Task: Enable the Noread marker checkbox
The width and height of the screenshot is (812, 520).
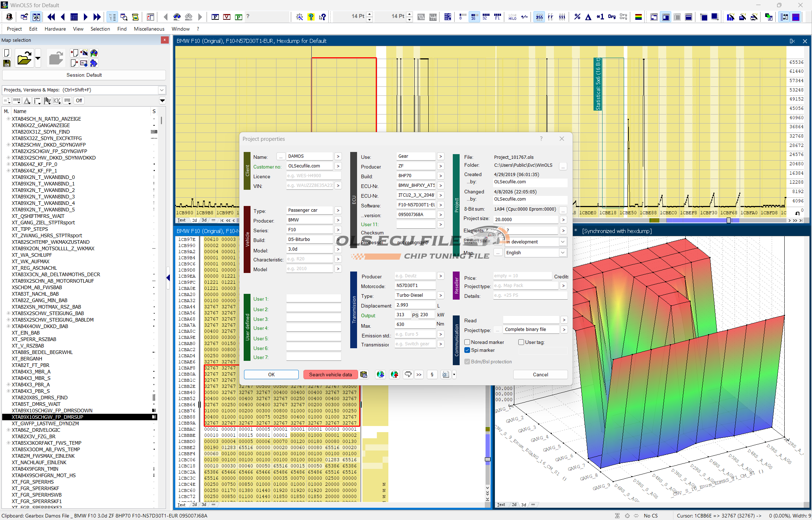Action: pos(467,342)
